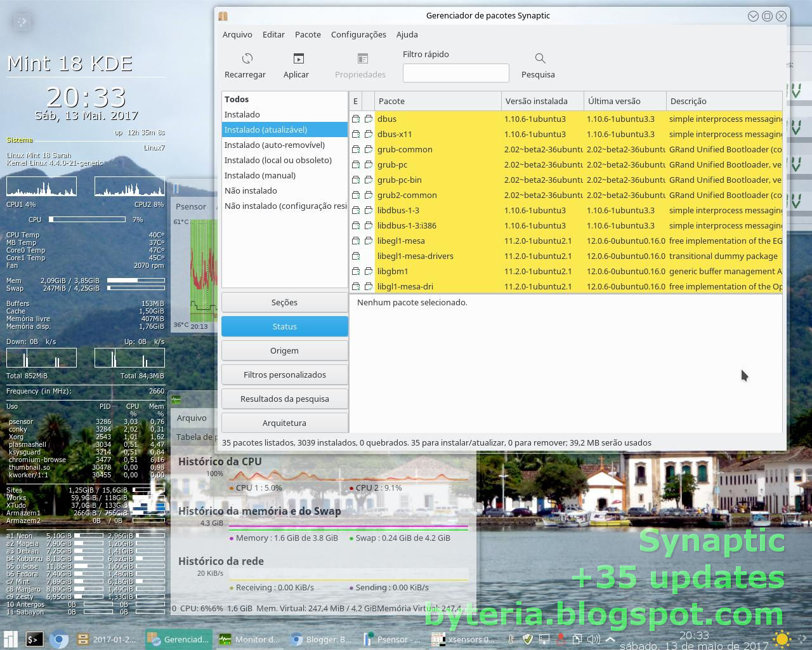Screen dimensions: 812x650
Task: Toggle selection marker on libdbus-1-3 row
Action: 355,210
